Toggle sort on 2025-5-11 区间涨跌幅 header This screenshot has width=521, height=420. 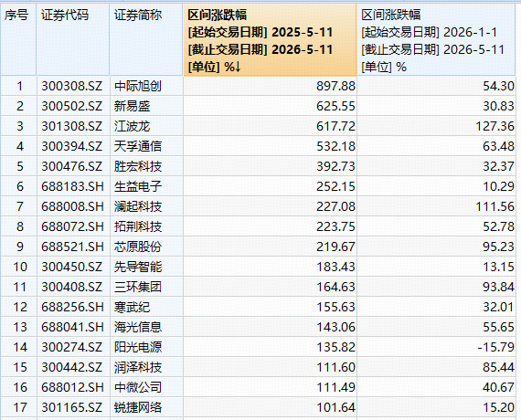tap(270, 39)
